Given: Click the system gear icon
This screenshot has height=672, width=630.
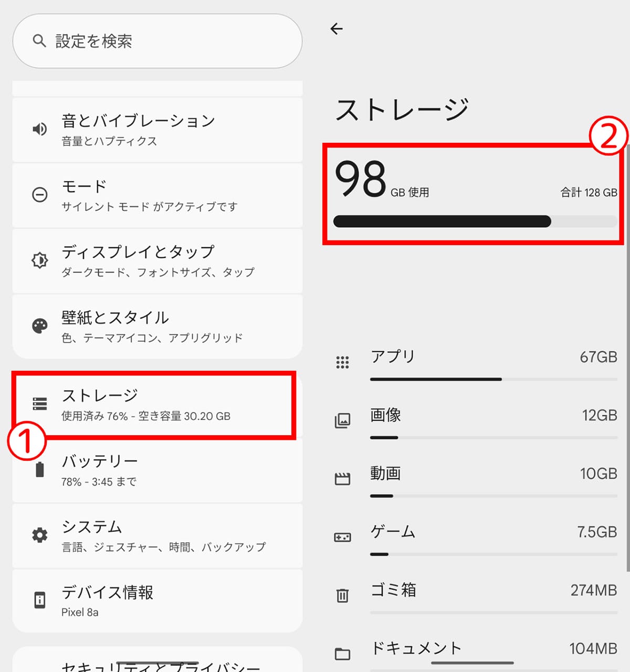Looking at the screenshot, I should pos(40,535).
